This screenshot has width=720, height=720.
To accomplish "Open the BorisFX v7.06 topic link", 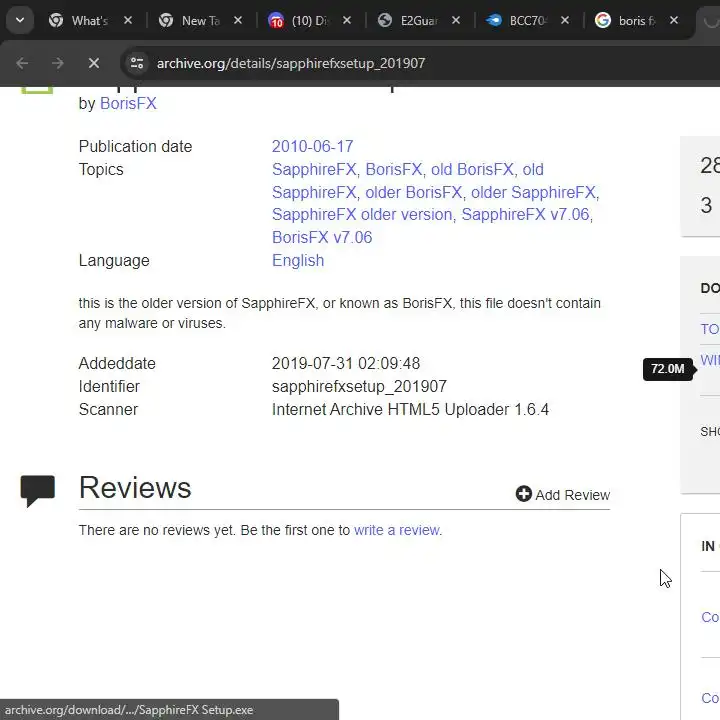I will (x=322, y=237).
